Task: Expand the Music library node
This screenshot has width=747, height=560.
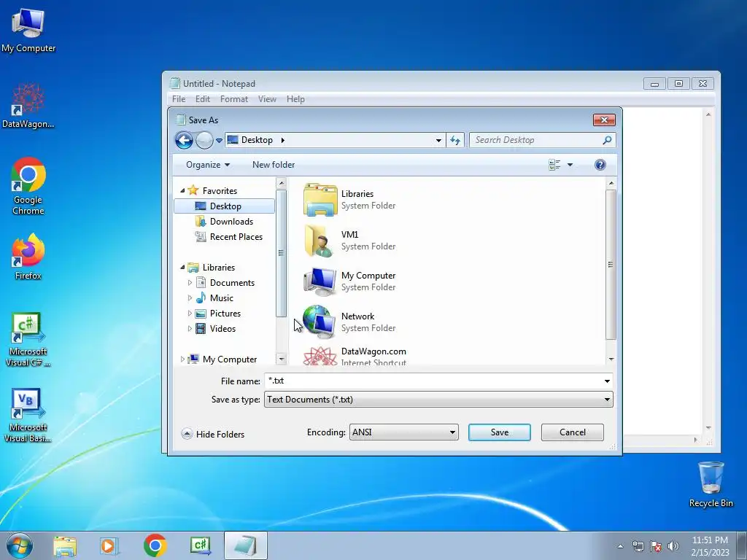Action: (x=190, y=298)
